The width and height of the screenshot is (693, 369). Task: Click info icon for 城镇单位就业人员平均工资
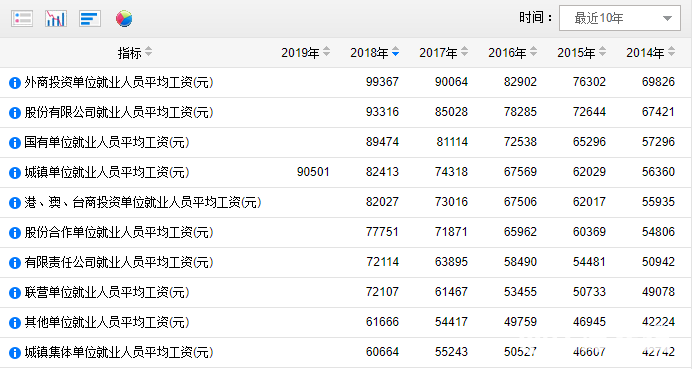pos(15,173)
